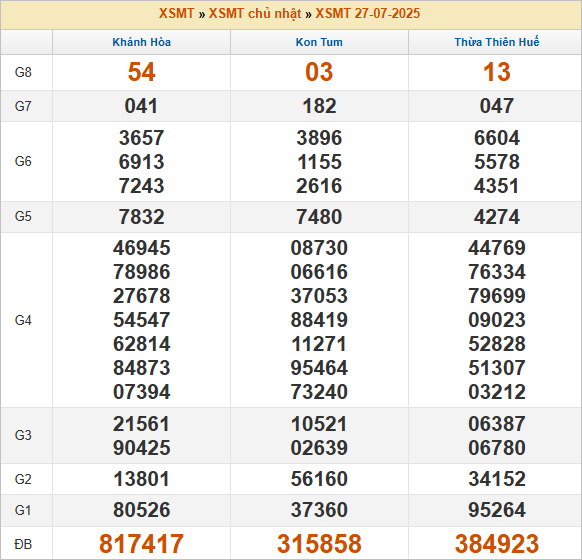The image size is (582, 560).
Task: Open the XSMT breadcrumb link
Action: pos(176,14)
